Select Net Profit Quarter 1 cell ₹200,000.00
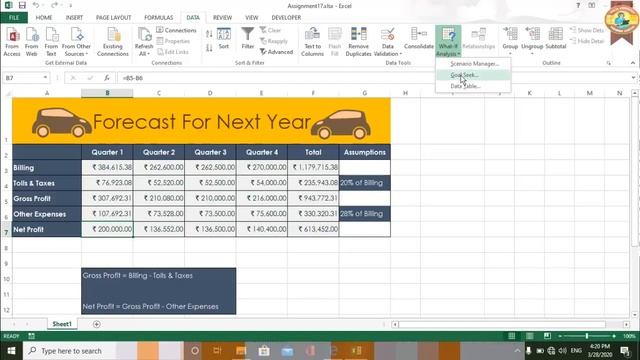Viewport: 640px width, 360px height. click(x=107, y=229)
